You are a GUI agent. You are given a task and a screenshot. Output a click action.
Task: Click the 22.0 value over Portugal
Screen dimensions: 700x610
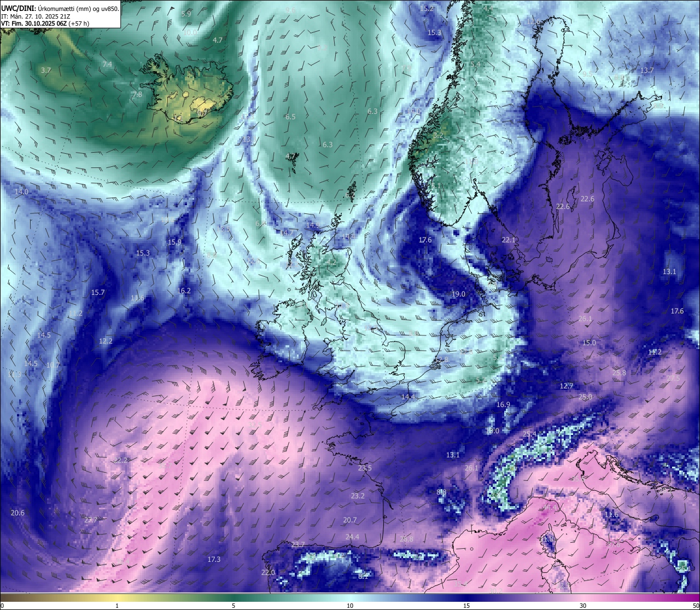point(268,572)
